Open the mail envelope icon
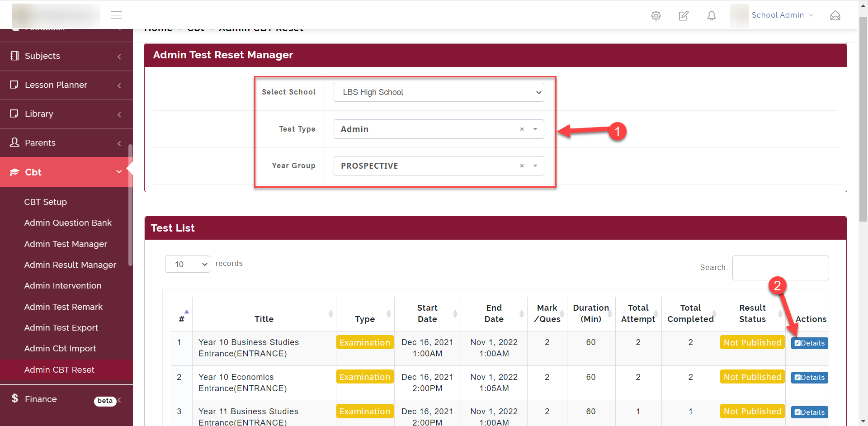 (835, 16)
